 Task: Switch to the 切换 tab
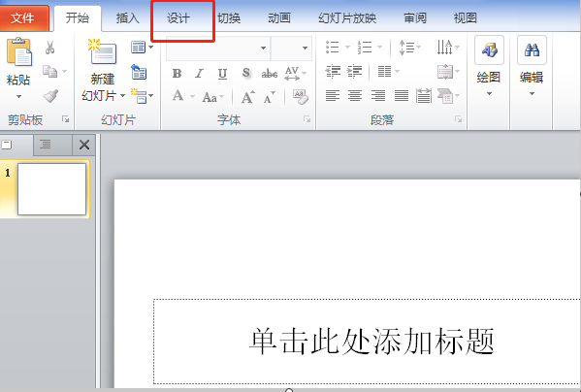click(229, 17)
